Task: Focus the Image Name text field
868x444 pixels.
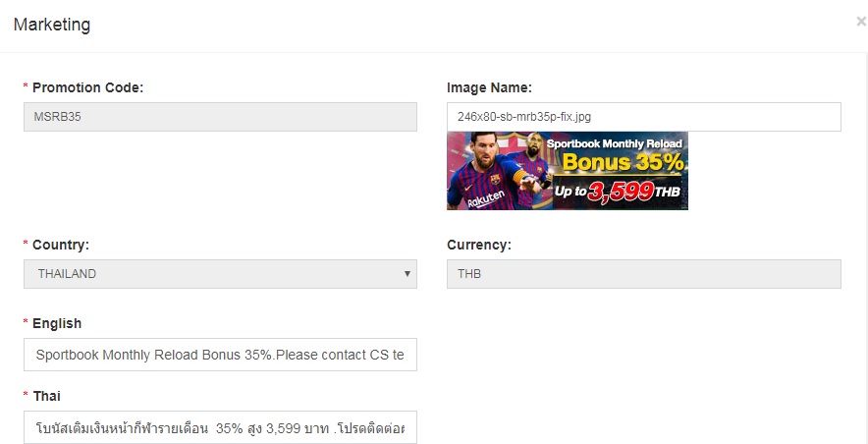Action: tap(644, 117)
